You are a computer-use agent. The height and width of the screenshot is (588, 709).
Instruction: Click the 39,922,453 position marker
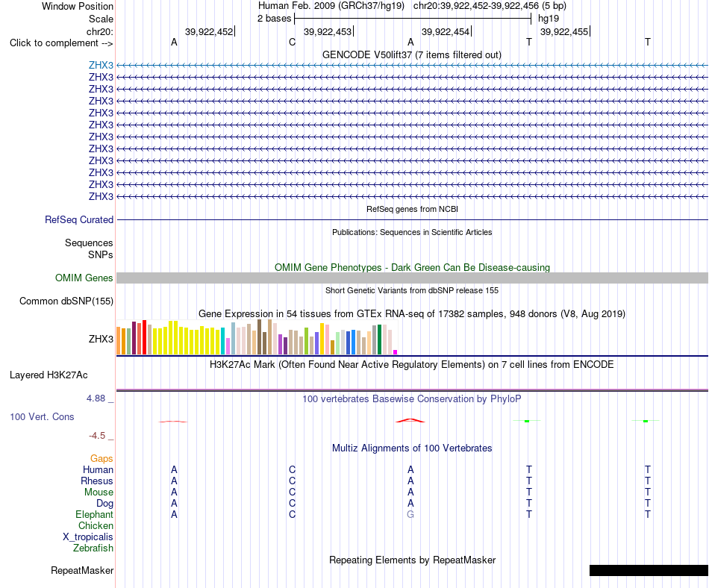[328, 31]
